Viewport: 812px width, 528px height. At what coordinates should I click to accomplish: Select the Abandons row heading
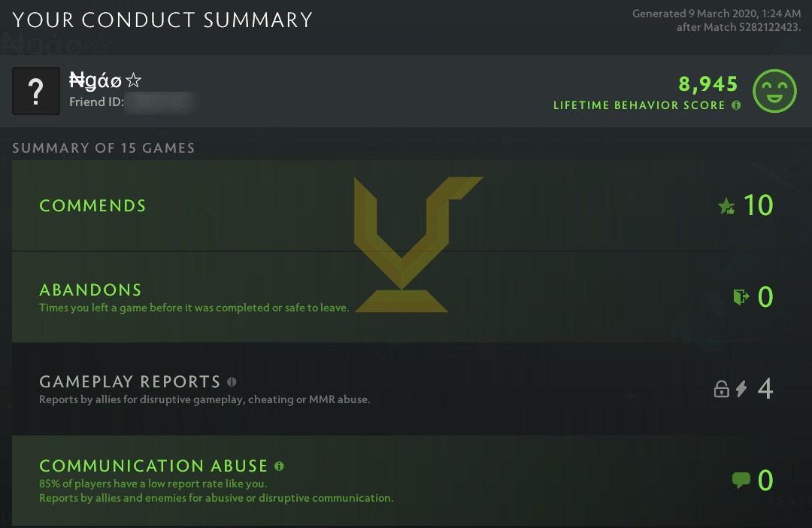(x=90, y=290)
